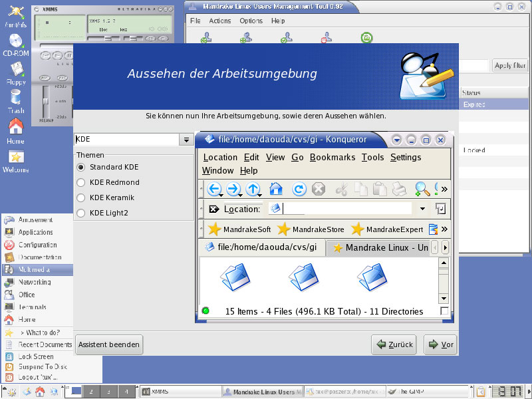The image size is (532, 399).
Task: Select the KDE Keramik radio button
Action: (82, 198)
